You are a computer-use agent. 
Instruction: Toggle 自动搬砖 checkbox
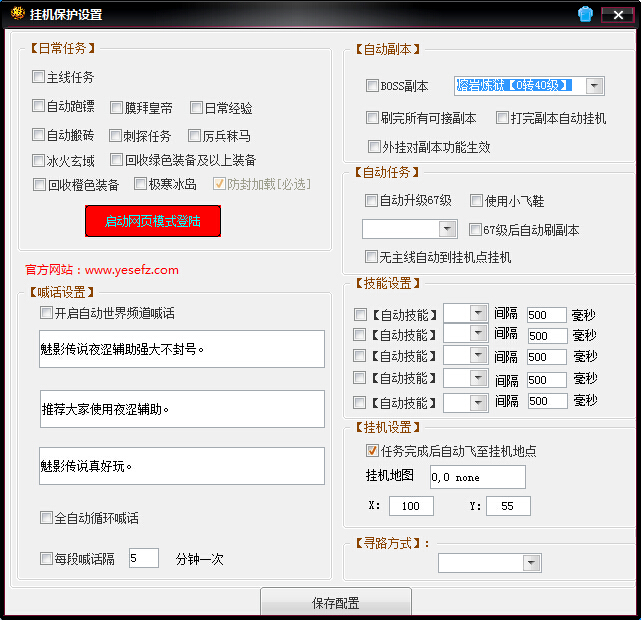[x=38, y=134]
